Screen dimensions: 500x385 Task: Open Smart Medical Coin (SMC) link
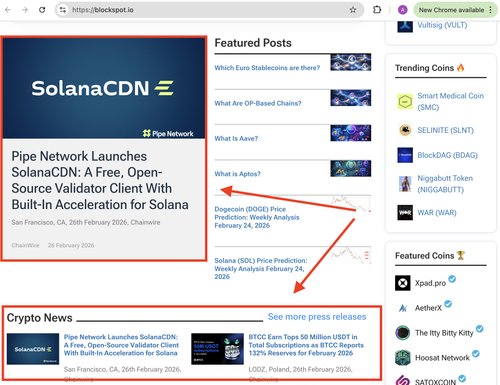[451, 102]
